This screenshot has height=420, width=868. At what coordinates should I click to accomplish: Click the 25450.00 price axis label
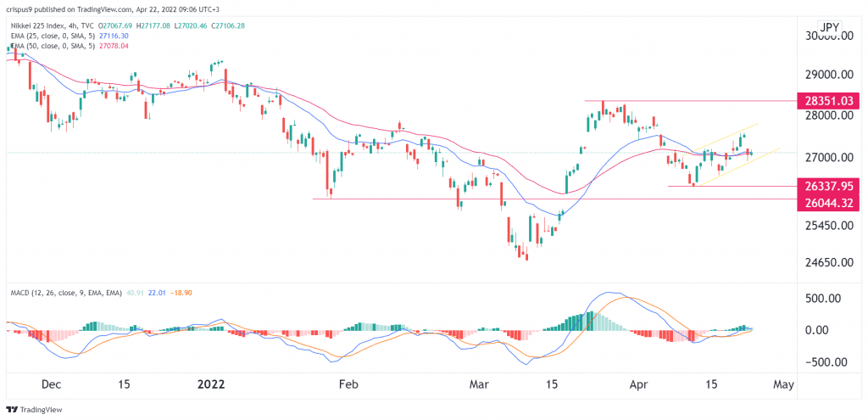tap(828, 225)
